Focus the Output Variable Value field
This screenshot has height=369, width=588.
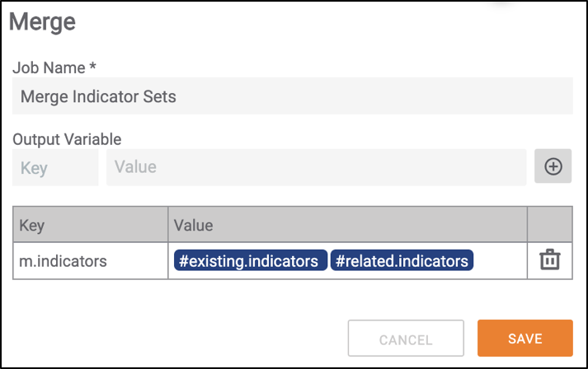click(317, 167)
